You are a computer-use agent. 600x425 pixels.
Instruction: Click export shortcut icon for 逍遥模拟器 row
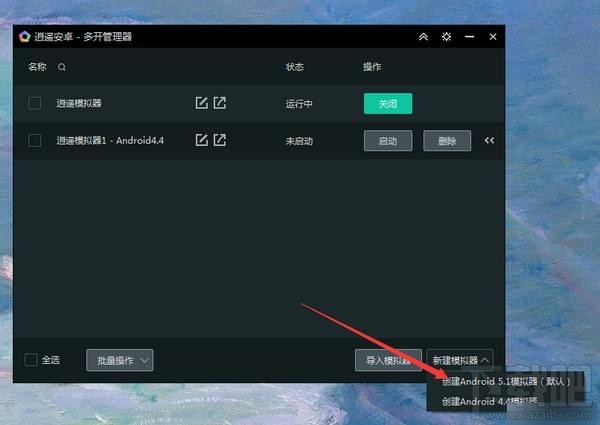point(220,103)
